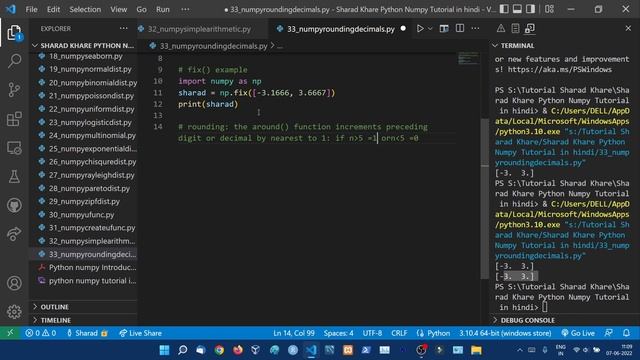Open the Edit menu

53,9
